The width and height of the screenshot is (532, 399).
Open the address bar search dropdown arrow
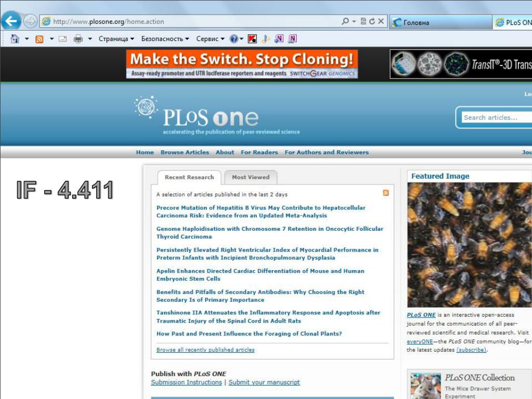pos(354,21)
